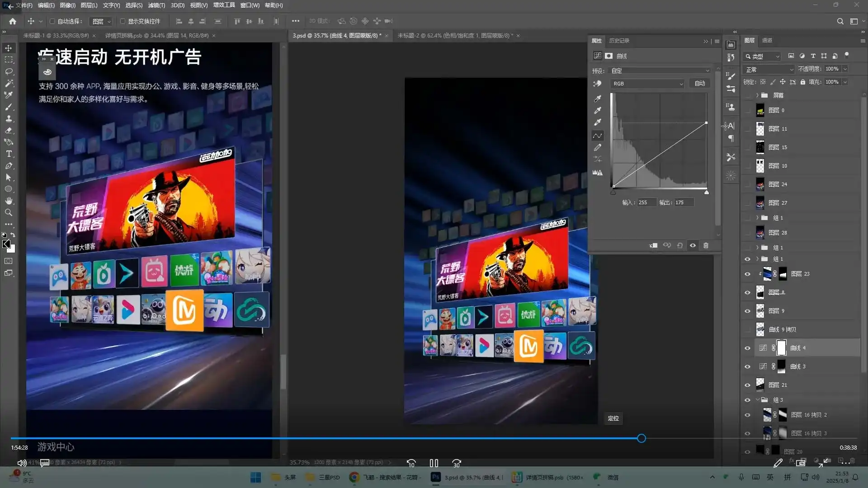Select the Zoom magnifier tool
Screen dimensions: 868x488
pos(9,212)
